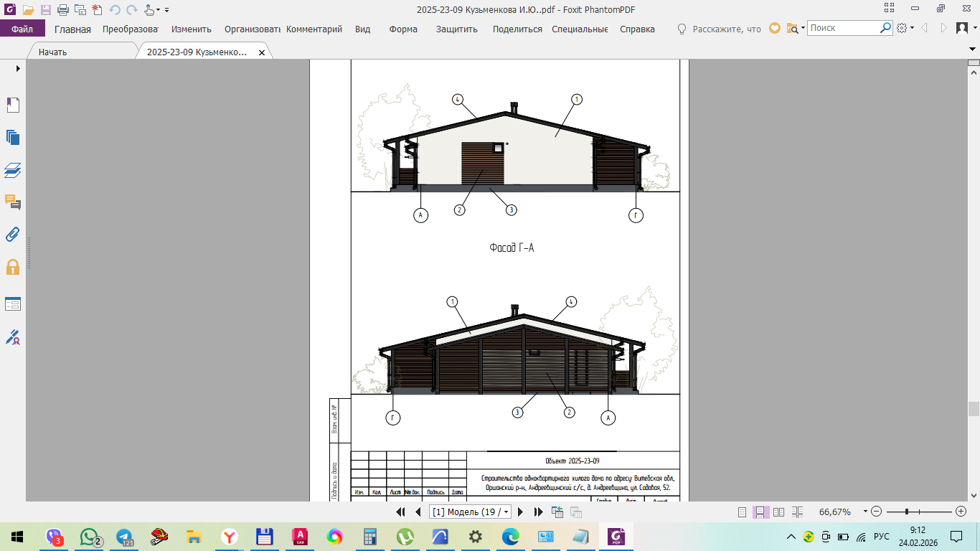Viewport: 980px width, 551px height.
Task: Show the Attachments paperclip panel
Action: coord(13,234)
